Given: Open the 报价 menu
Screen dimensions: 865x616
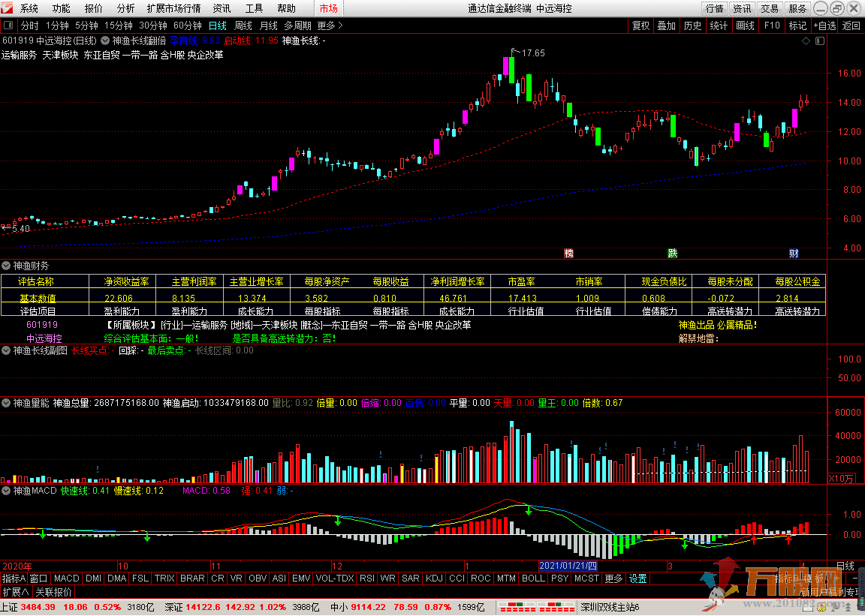Looking at the screenshot, I should [x=93, y=8].
